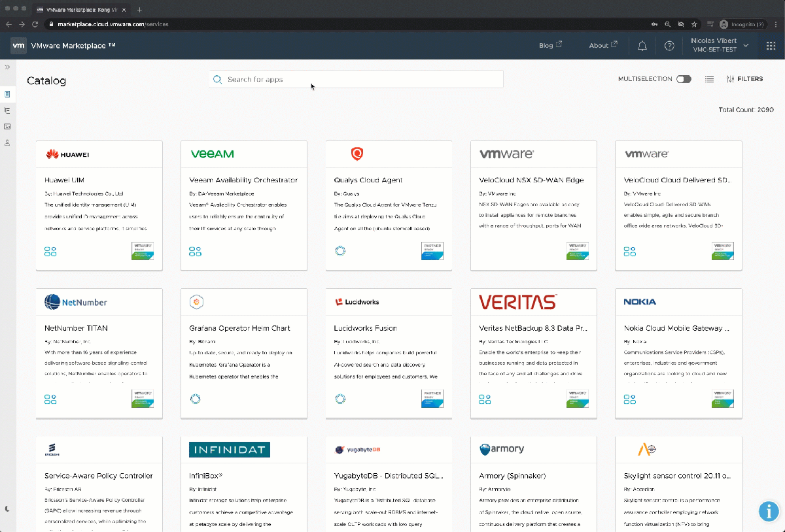The width and height of the screenshot is (785, 532).
Task: Toggle dark mode moon icon in the sidebar
Action: click(x=7, y=508)
